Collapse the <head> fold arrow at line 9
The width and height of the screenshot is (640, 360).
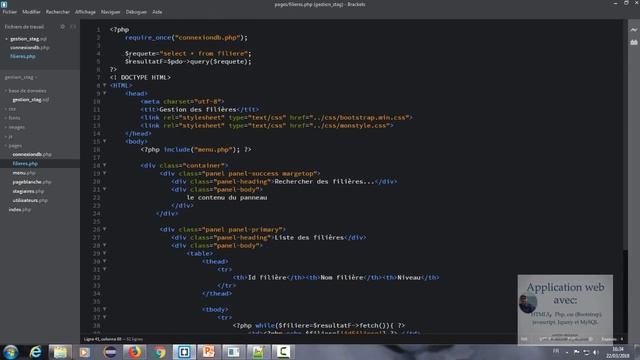pos(104,93)
